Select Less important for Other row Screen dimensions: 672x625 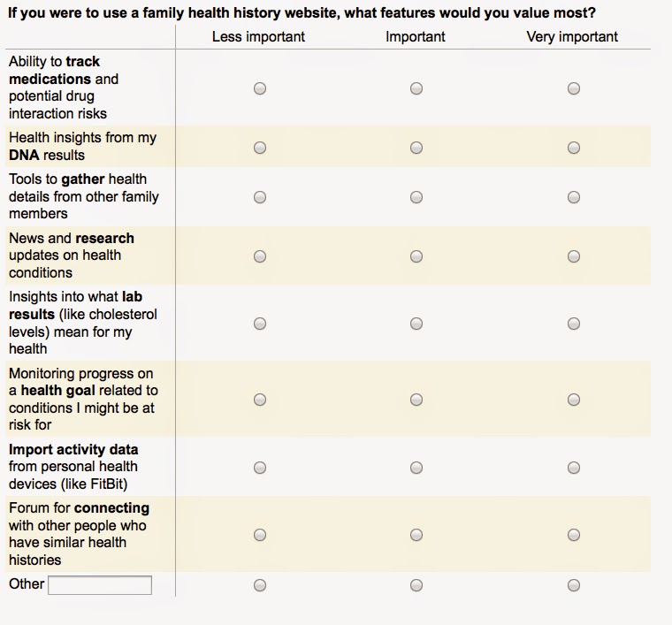(260, 585)
